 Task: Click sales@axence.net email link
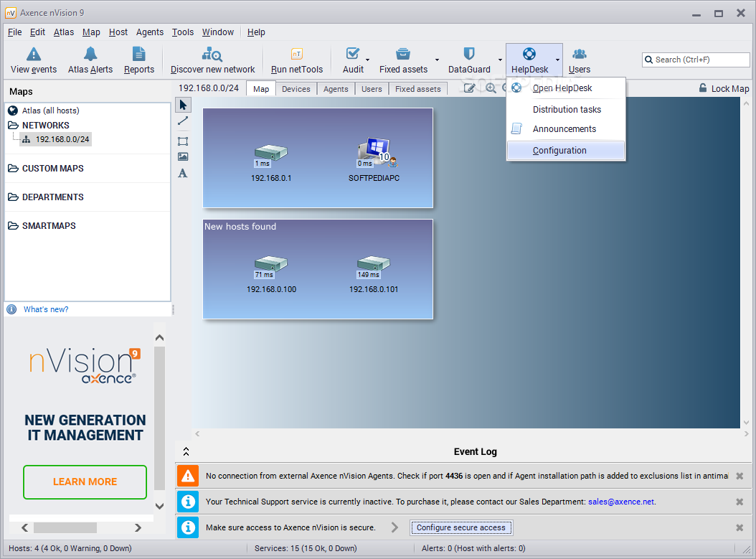coord(621,502)
